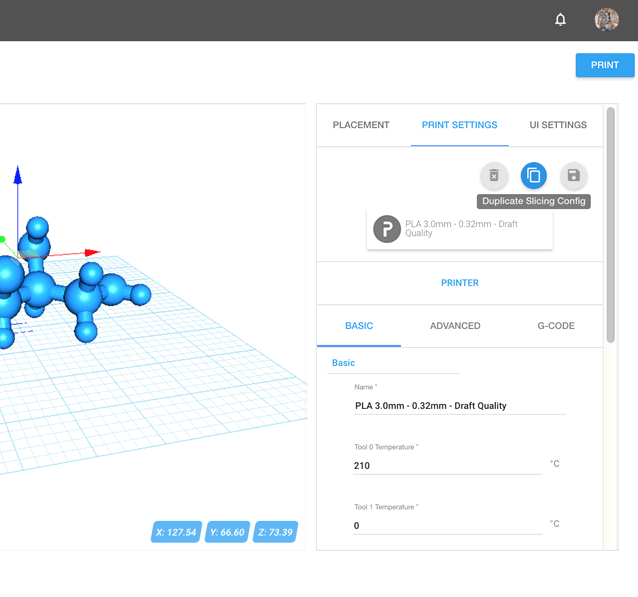Click the X: 127.54 dimension badge
The image size is (638, 597).
176,532
